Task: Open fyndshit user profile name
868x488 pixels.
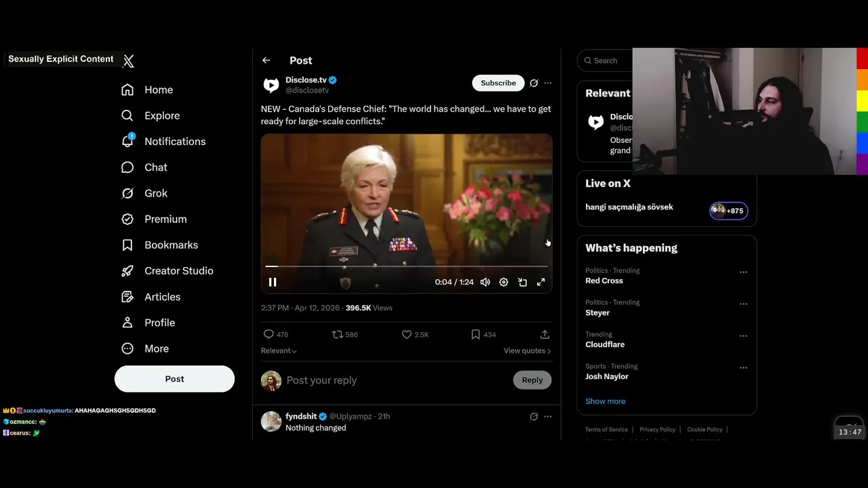Action: click(301, 416)
